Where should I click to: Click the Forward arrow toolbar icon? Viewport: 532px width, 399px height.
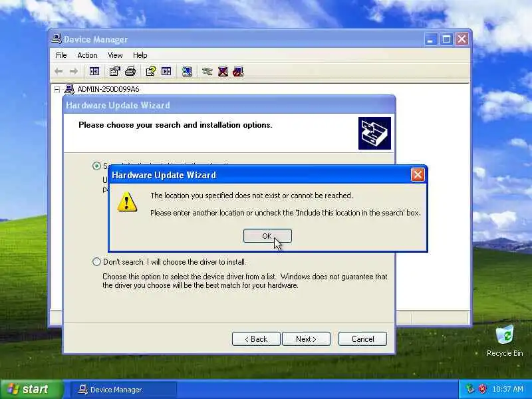click(x=74, y=71)
